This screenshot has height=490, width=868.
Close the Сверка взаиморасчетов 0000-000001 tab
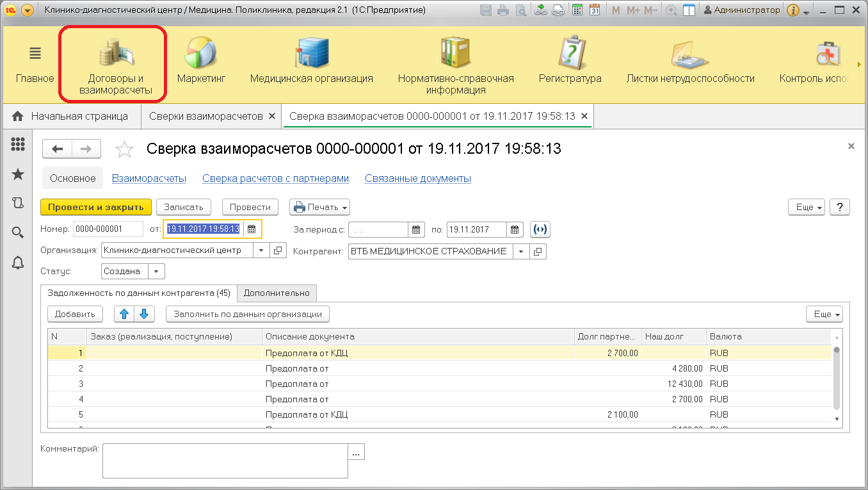[584, 117]
